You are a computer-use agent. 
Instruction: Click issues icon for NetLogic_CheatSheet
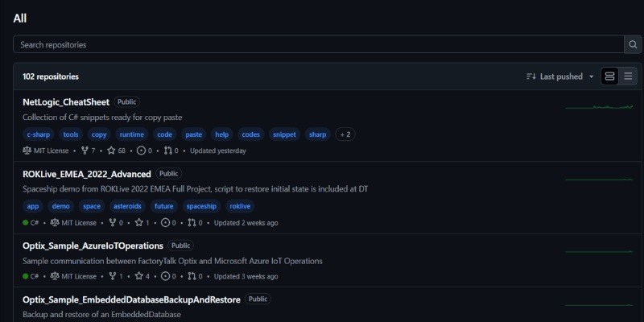point(142,151)
